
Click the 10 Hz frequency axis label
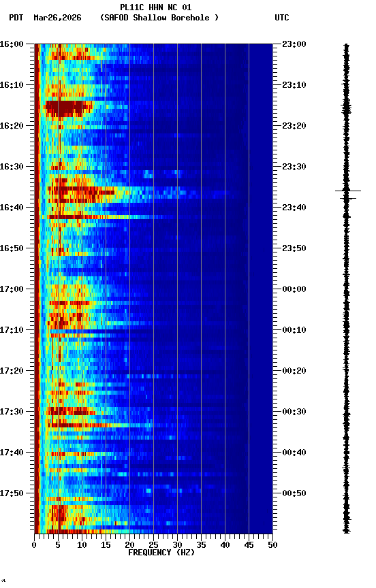(82, 545)
